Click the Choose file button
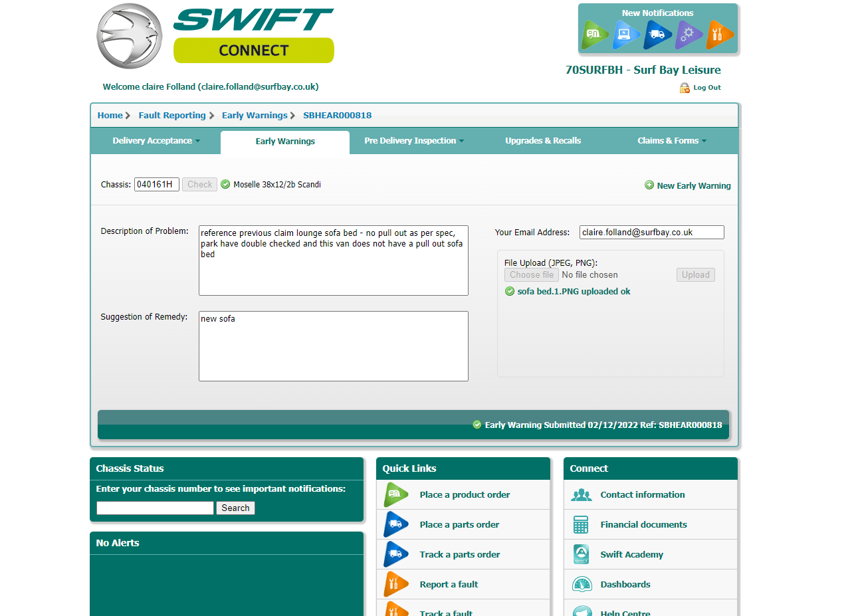Viewport: 862px width, 616px height. click(532, 274)
